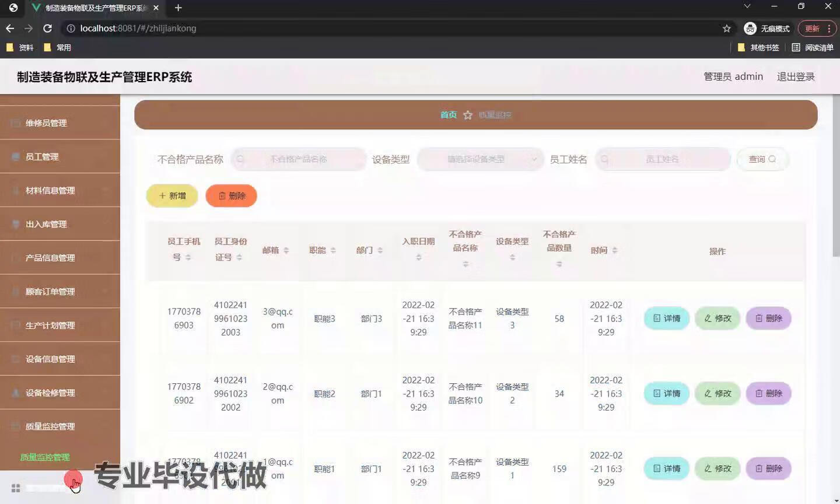Open the 资料 bookmark folder
Image resolution: width=840 pixels, height=504 pixels.
click(19, 47)
